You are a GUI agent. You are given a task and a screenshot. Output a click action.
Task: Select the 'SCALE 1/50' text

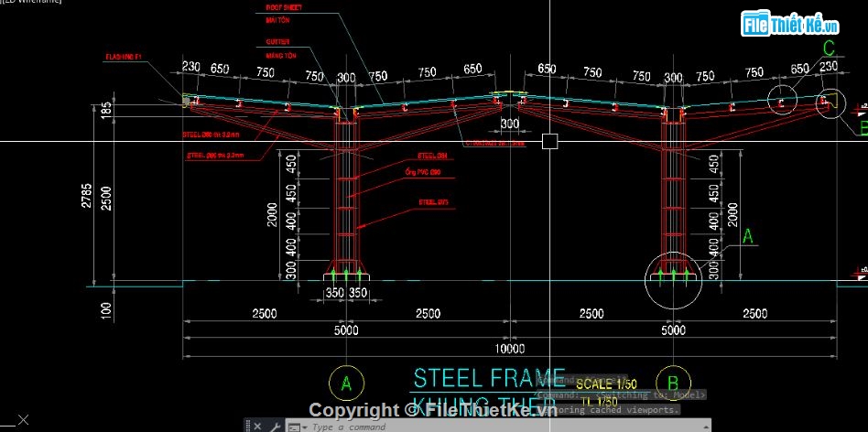coord(606,383)
